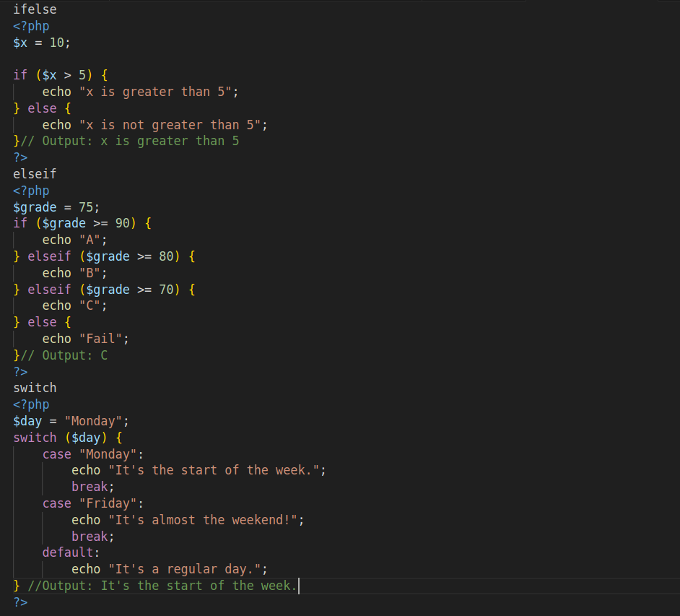Click echo "It's a regular day." line

[x=170, y=569]
